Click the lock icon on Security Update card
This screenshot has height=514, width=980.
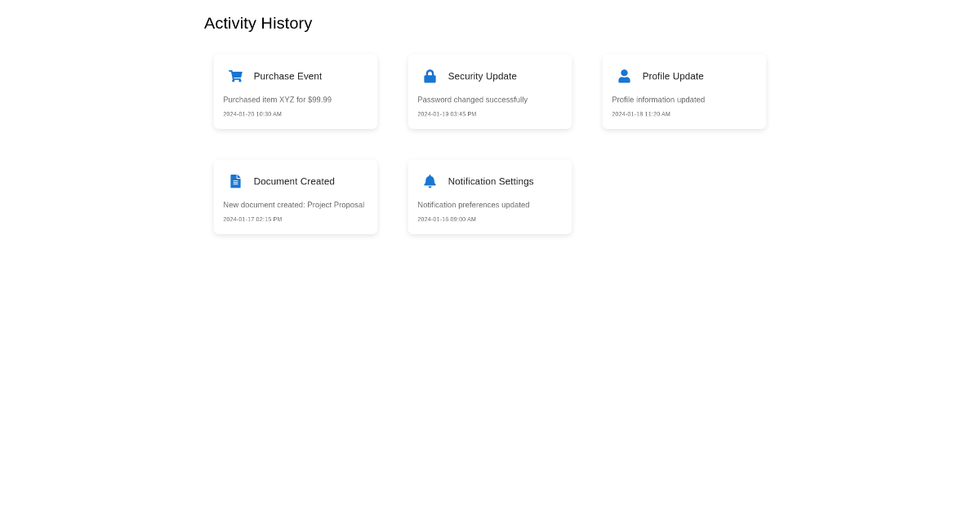point(430,76)
